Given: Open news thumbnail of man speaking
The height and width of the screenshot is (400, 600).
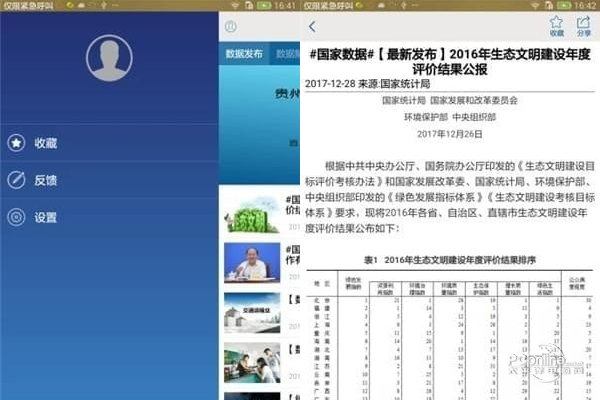Looking at the screenshot, I should (252, 263).
